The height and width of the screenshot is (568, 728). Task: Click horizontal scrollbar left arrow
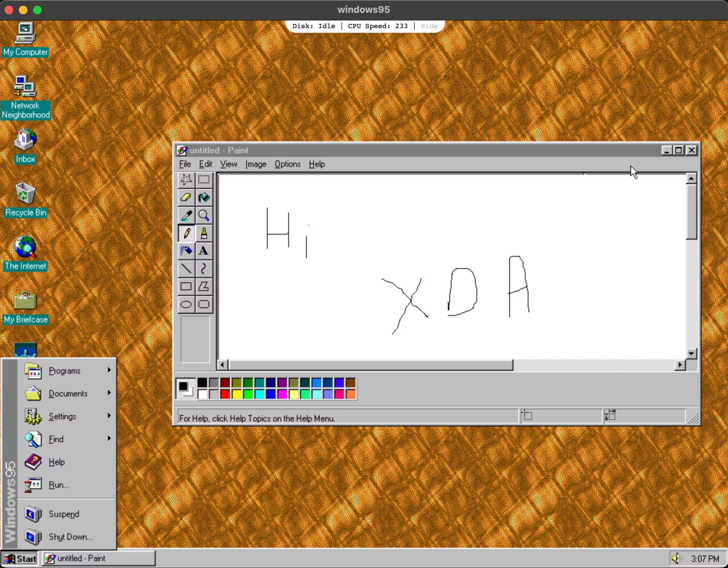click(x=223, y=365)
